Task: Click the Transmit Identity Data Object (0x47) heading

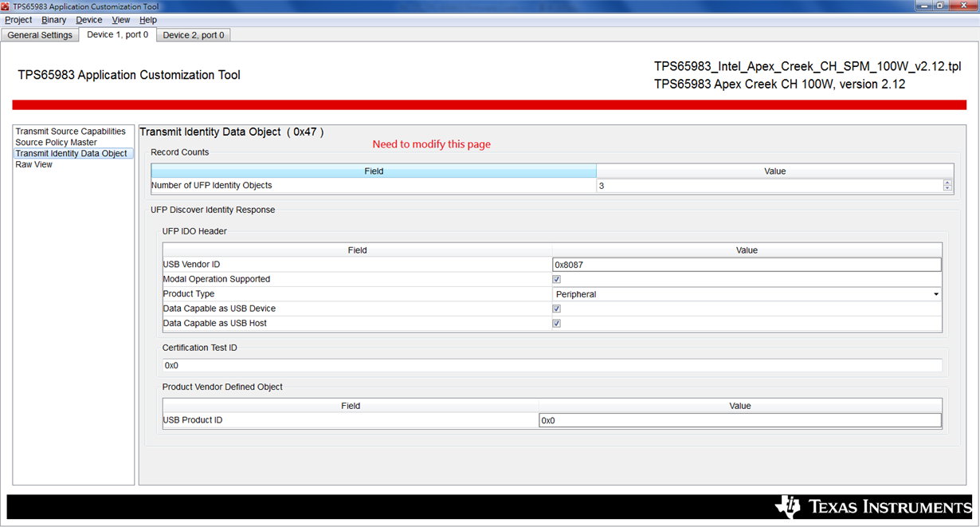Action: click(x=232, y=132)
